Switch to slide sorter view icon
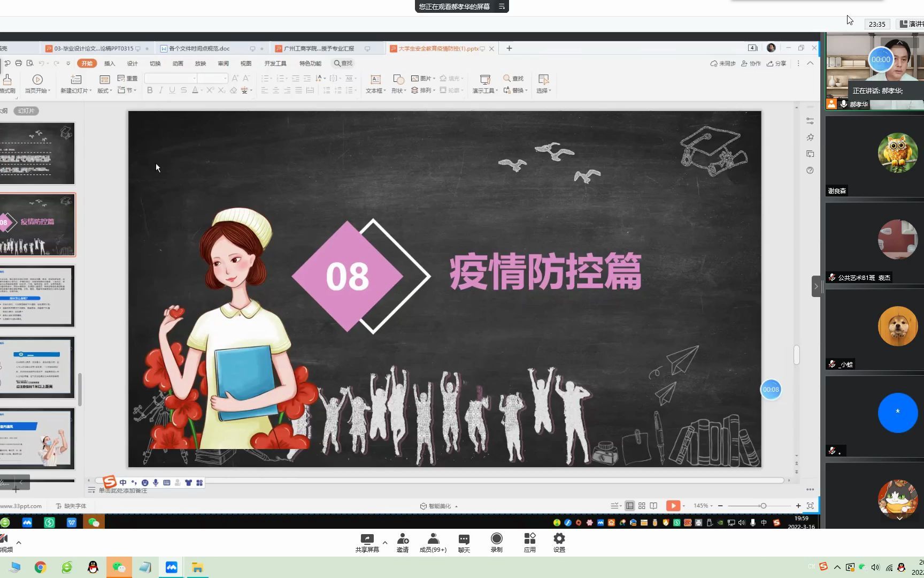Image resolution: width=924 pixels, height=578 pixels. coord(642,505)
